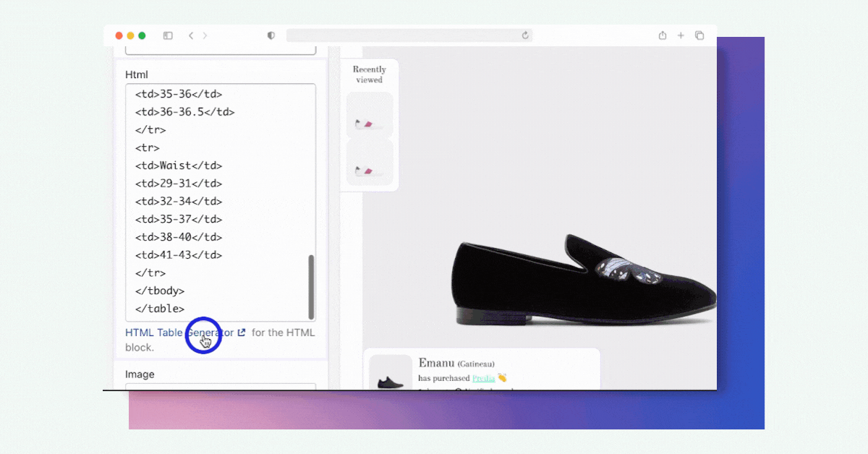Toggle the browser sidebar icon

[168, 35]
